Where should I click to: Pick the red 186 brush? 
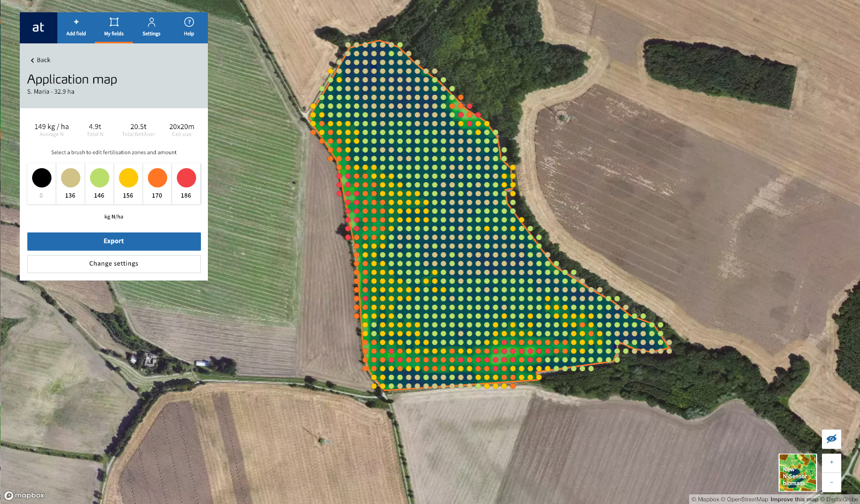click(186, 178)
